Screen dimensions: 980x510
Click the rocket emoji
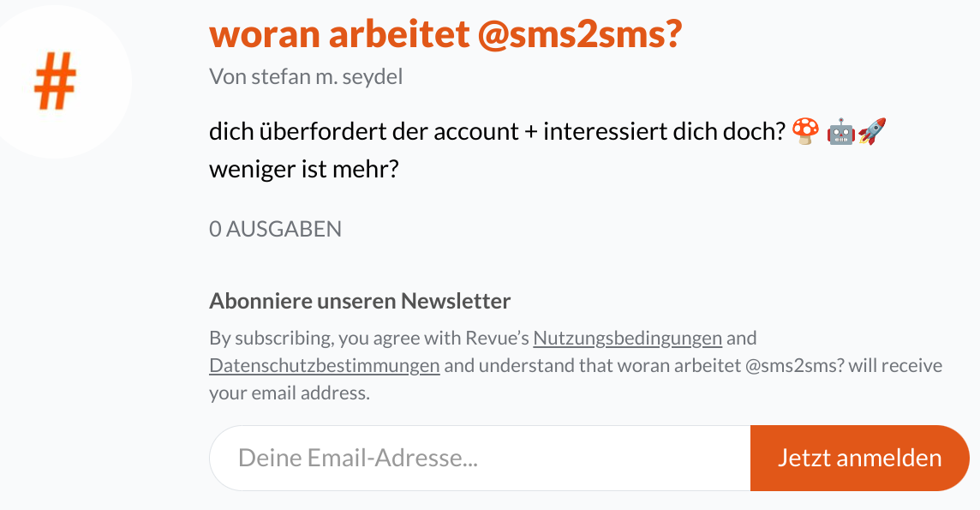pyautogui.click(x=871, y=131)
